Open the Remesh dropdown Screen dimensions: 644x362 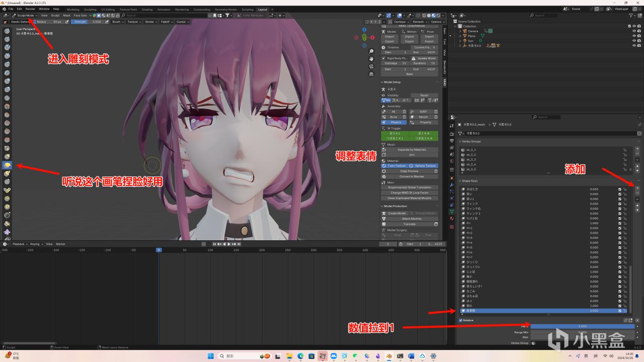click(419, 22)
